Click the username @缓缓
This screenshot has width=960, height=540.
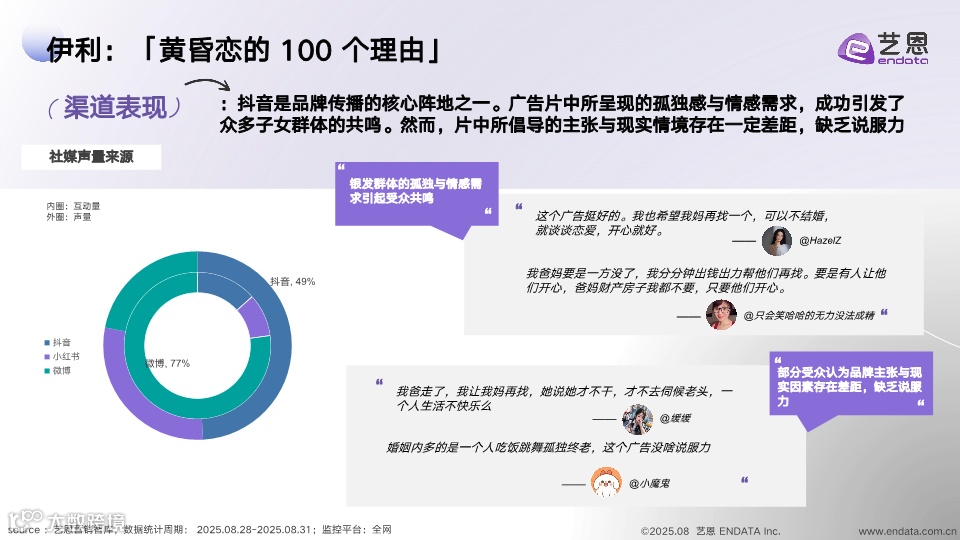click(x=675, y=418)
